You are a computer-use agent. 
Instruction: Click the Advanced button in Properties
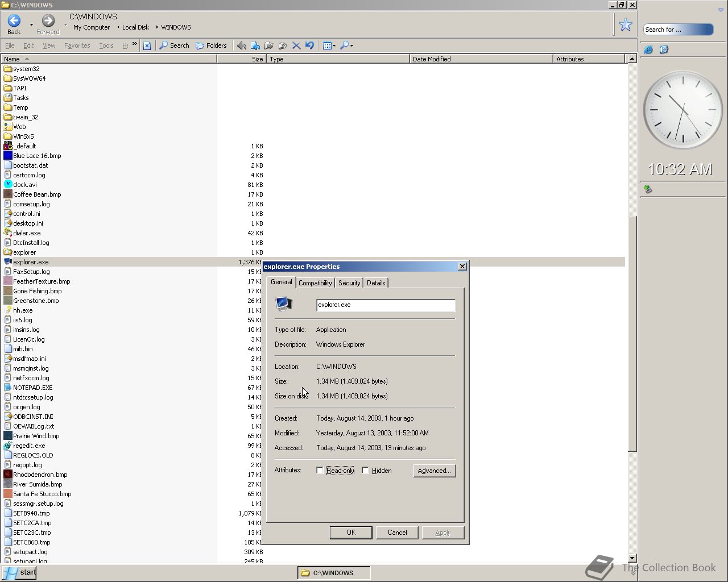pyautogui.click(x=434, y=471)
